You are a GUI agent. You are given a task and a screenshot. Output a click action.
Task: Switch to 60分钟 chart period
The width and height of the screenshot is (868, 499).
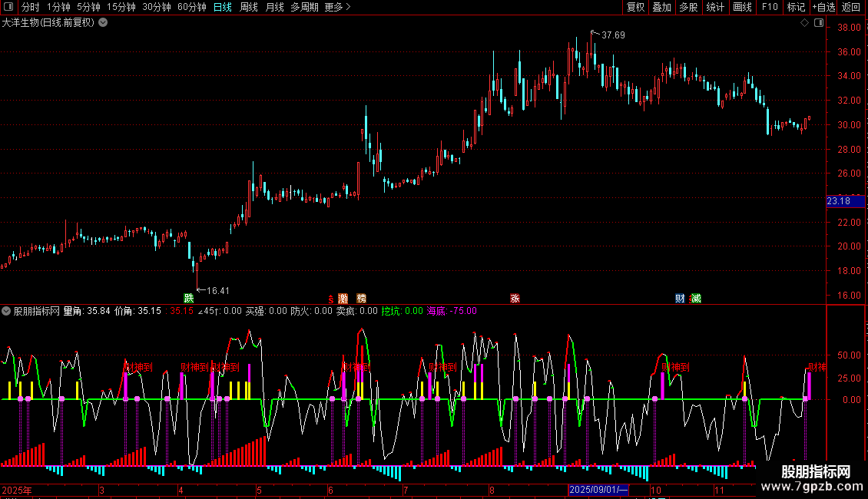pos(192,7)
